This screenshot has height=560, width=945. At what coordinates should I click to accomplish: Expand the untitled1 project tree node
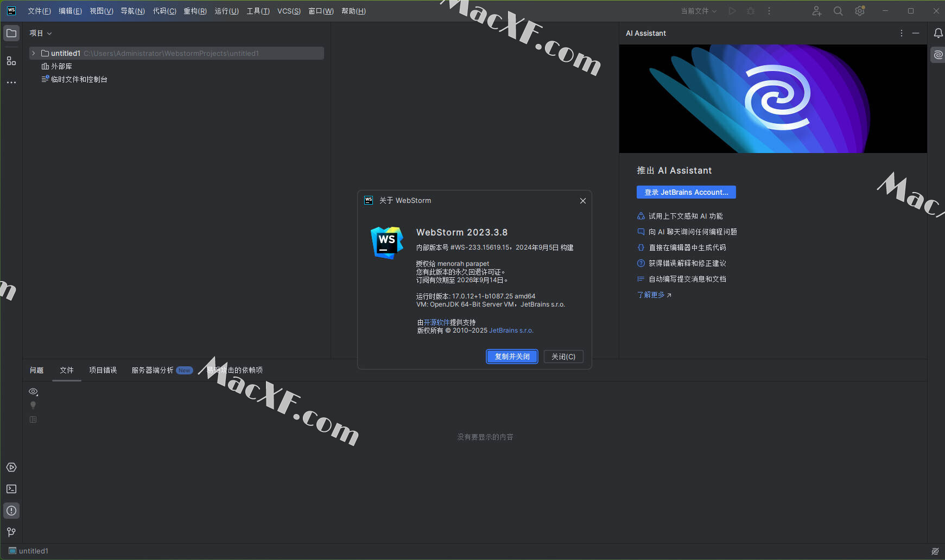click(34, 53)
